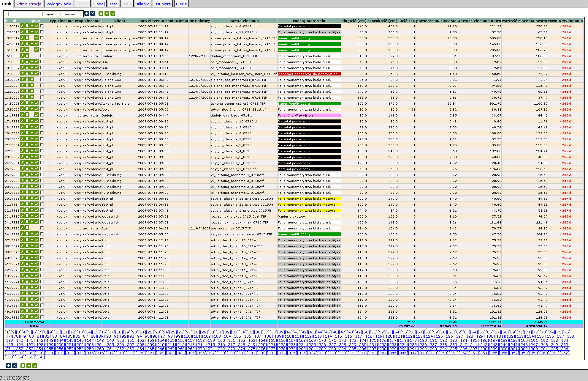Delete order 19999 using trash icon
Image resolution: width=588 pixels, height=381 pixels.
coord(27,115)
